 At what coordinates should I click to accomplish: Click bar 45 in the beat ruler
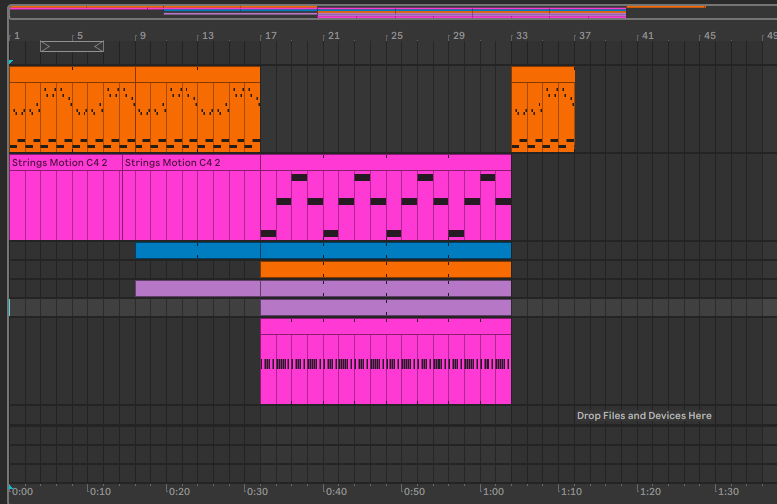pyautogui.click(x=709, y=36)
